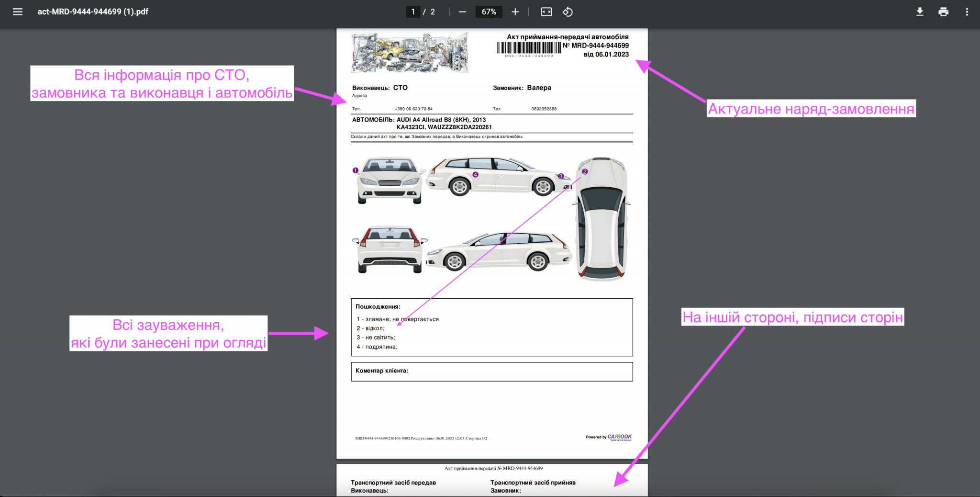Select damage line '3 - не світить;'

(x=376, y=338)
